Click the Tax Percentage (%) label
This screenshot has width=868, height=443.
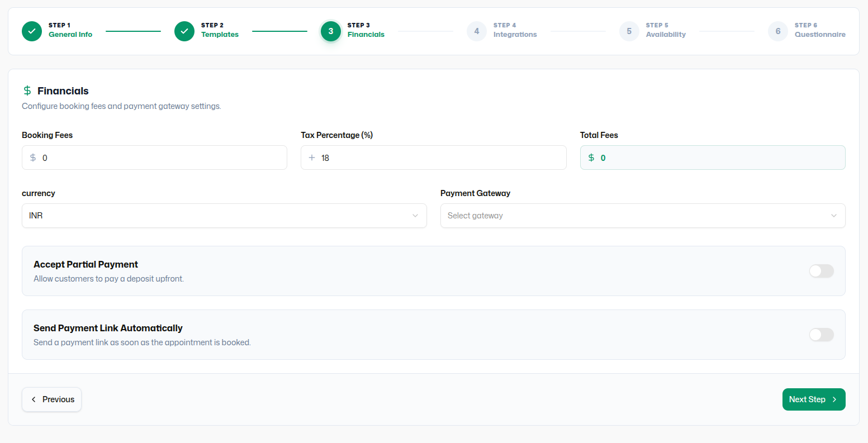pyautogui.click(x=336, y=135)
